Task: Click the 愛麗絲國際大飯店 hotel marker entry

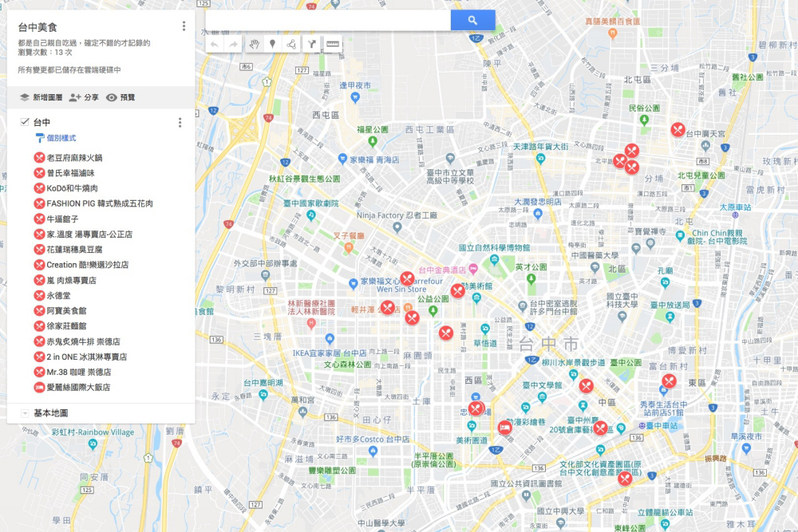Action: (x=77, y=388)
